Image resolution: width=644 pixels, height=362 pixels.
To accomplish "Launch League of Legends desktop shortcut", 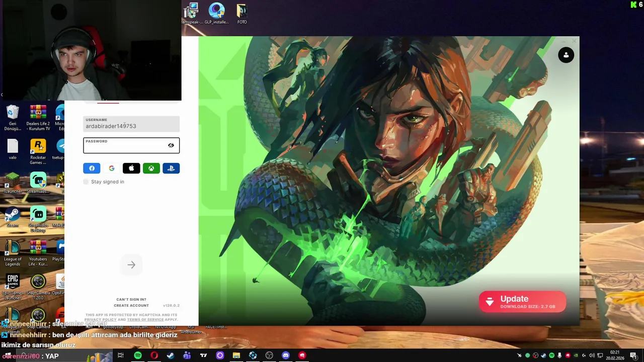I will pos(13,253).
